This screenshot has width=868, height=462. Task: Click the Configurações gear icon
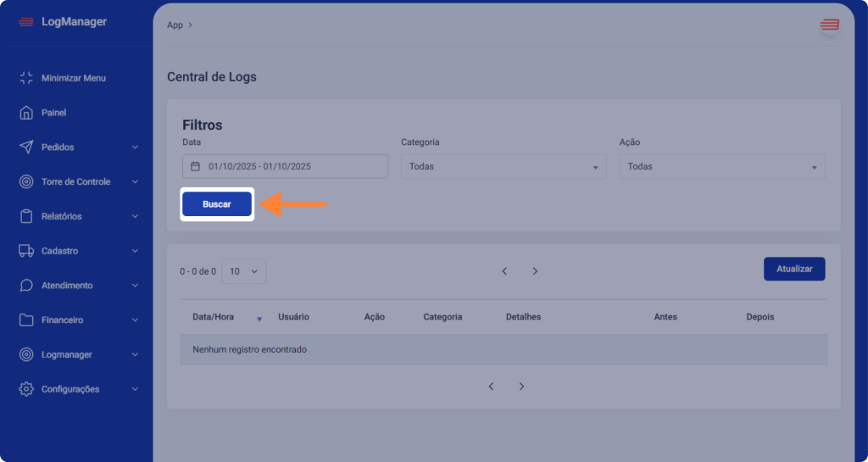tap(26, 390)
